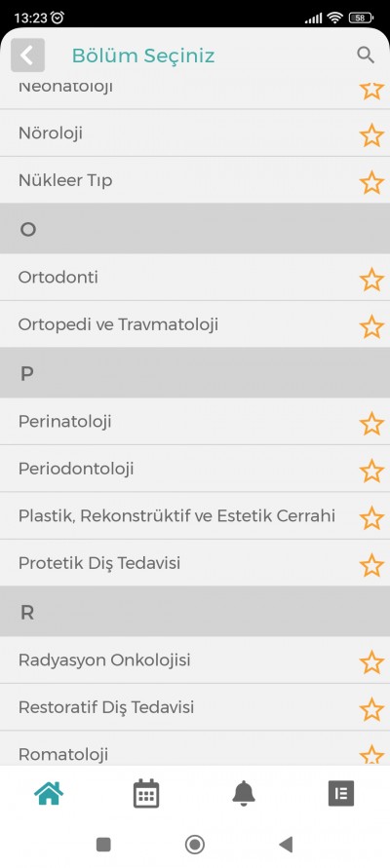The height and width of the screenshot is (868, 390).
Task: Choose Ortopedi ve Travmatoloji
Action: click(195, 324)
